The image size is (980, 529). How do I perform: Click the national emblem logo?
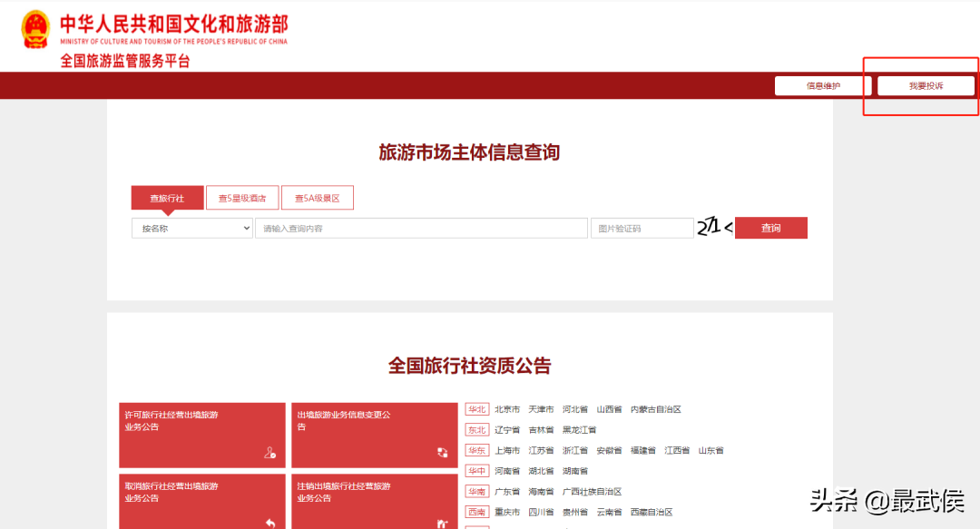(x=35, y=29)
